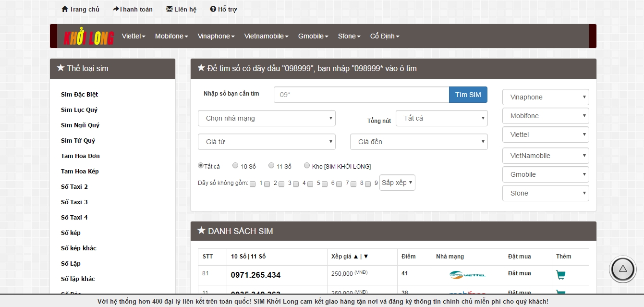Open the Số Lặp category
The width and height of the screenshot is (644, 307).
tap(71, 263)
